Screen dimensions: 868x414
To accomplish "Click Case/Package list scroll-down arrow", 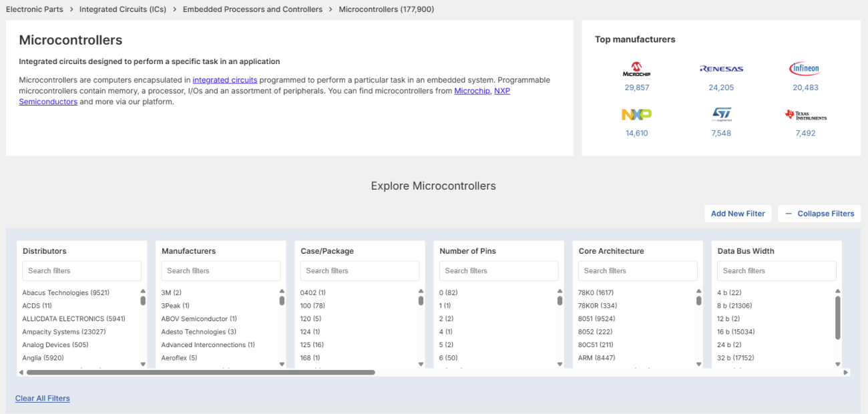I will (421, 365).
